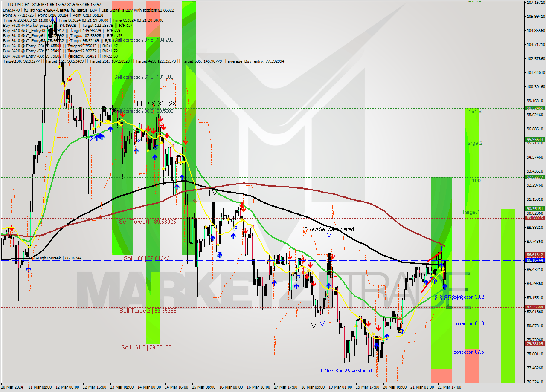This screenshot has width=546, height=392.
Task: Click the green 92.92277 price tag
Action: click(x=535, y=177)
